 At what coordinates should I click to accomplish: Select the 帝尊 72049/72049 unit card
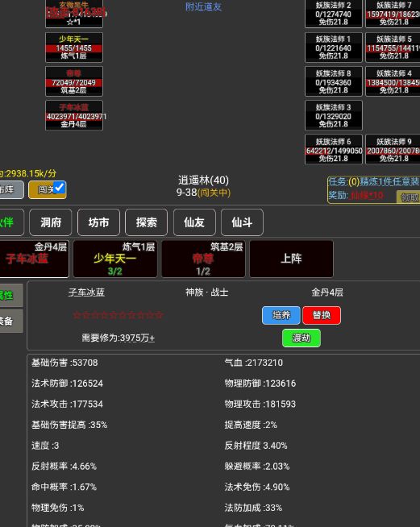click(x=74, y=81)
